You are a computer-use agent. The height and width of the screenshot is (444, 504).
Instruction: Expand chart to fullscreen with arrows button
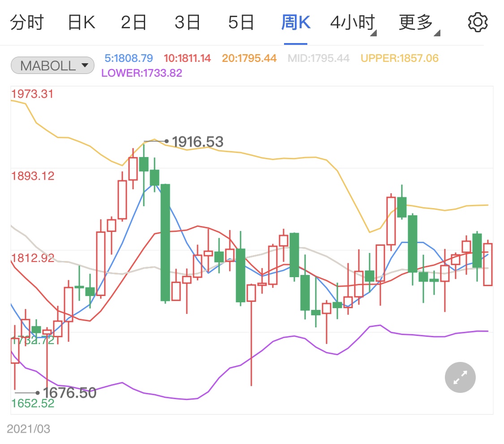click(x=460, y=378)
